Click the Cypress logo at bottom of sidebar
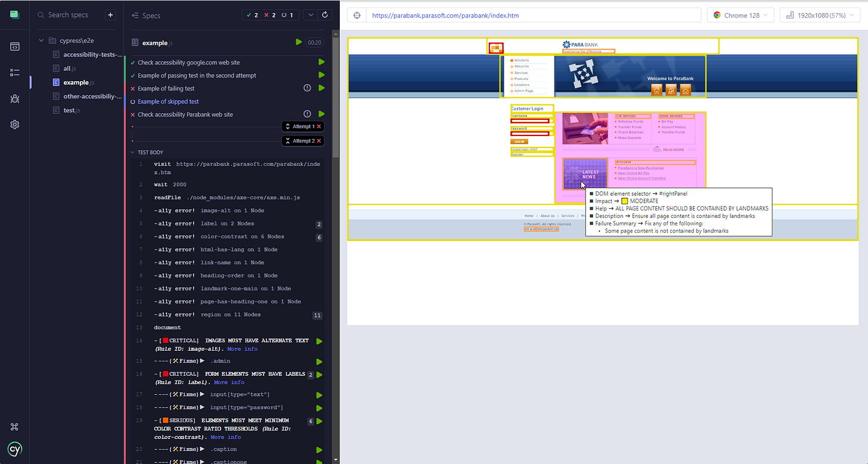 [15, 449]
